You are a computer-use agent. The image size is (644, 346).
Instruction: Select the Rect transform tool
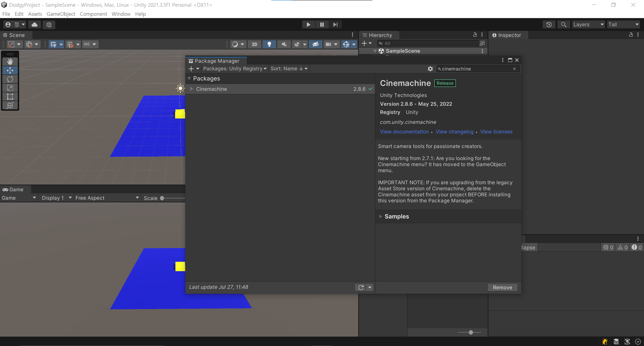click(10, 97)
